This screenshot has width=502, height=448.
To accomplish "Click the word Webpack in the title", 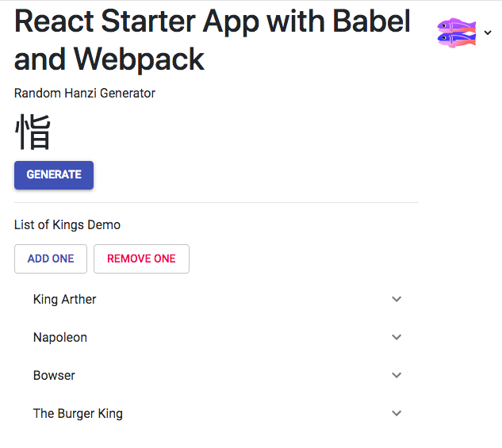I will coord(140,59).
